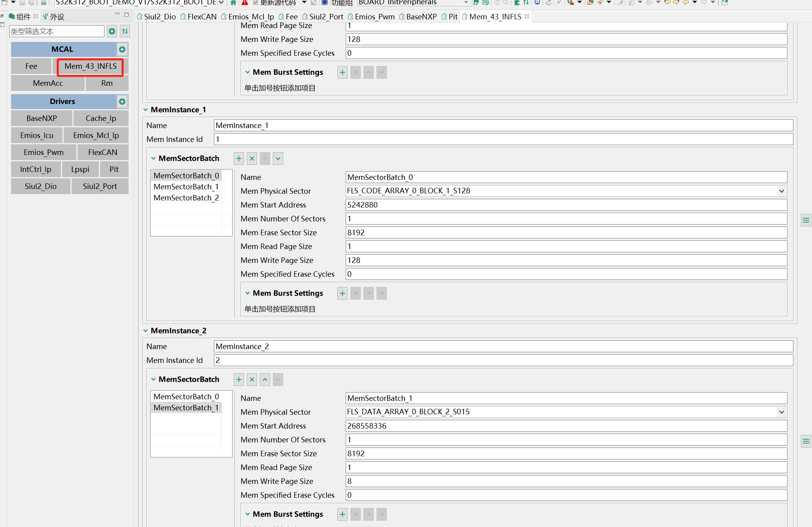Viewport: 812px width, 527px height.
Task: Move MemSectorBatch down in MemInstance_1
Action: (x=278, y=159)
